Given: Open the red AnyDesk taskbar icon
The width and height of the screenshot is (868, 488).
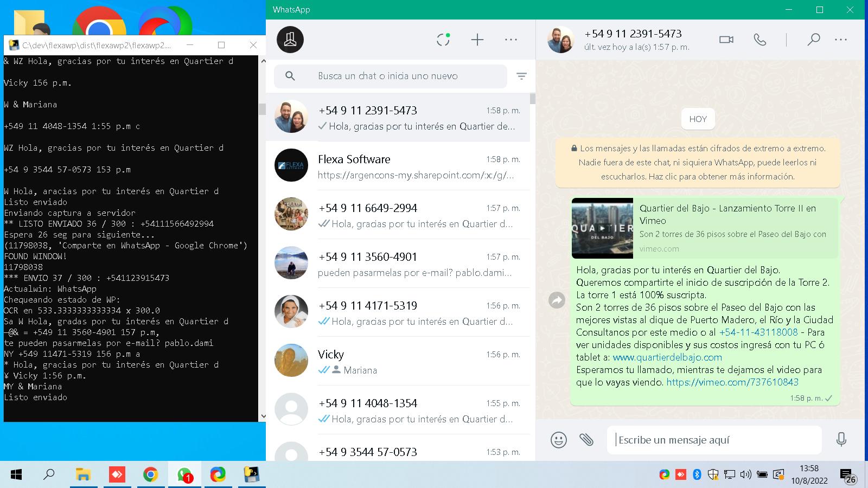Looking at the screenshot, I should [117, 475].
